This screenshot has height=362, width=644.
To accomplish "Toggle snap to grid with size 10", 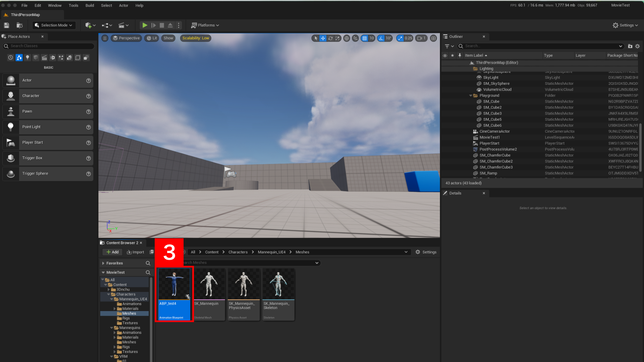I will [365, 38].
